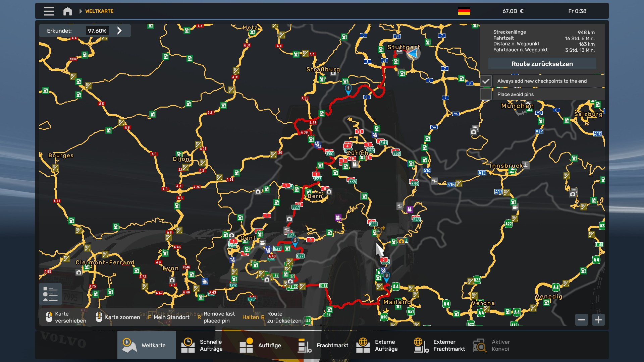The image size is (644, 362).
Task: Open the map legend panel icon
Action: click(50, 294)
